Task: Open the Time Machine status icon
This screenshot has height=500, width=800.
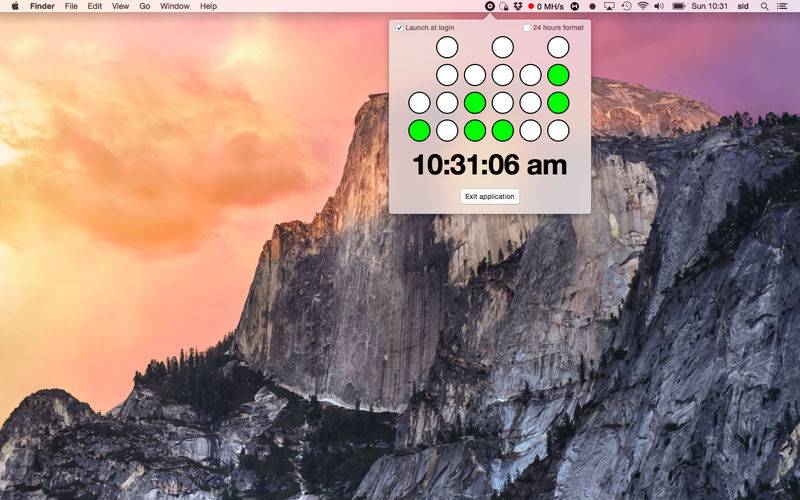Action: [627, 6]
